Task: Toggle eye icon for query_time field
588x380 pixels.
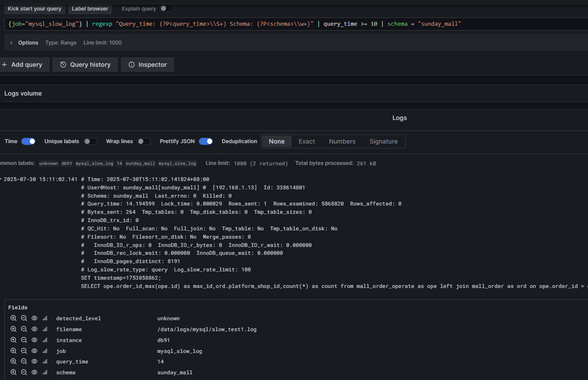Action: (34, 362)
